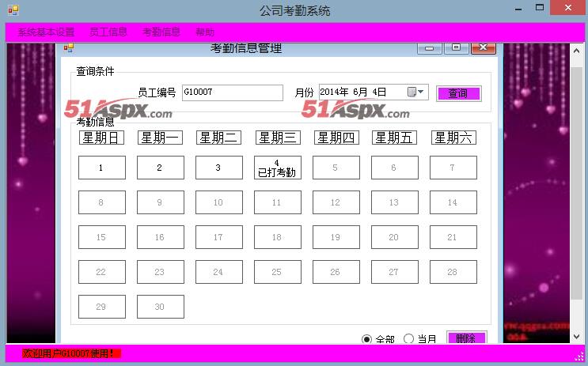This screenshot has width=588, height=366.
Task: Click the day 29 button
Action: [102, 307]
